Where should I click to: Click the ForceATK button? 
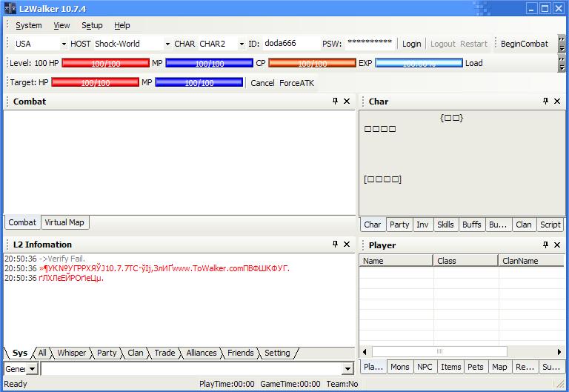(296, 83)
